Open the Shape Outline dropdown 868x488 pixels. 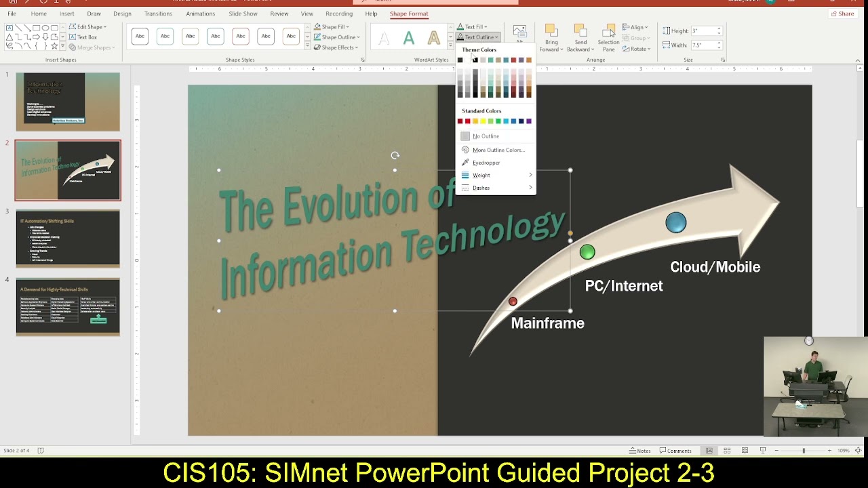(337, 37)
